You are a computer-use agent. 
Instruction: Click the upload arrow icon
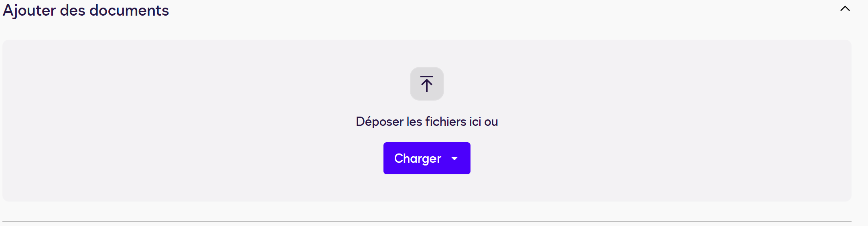[427, 84]
